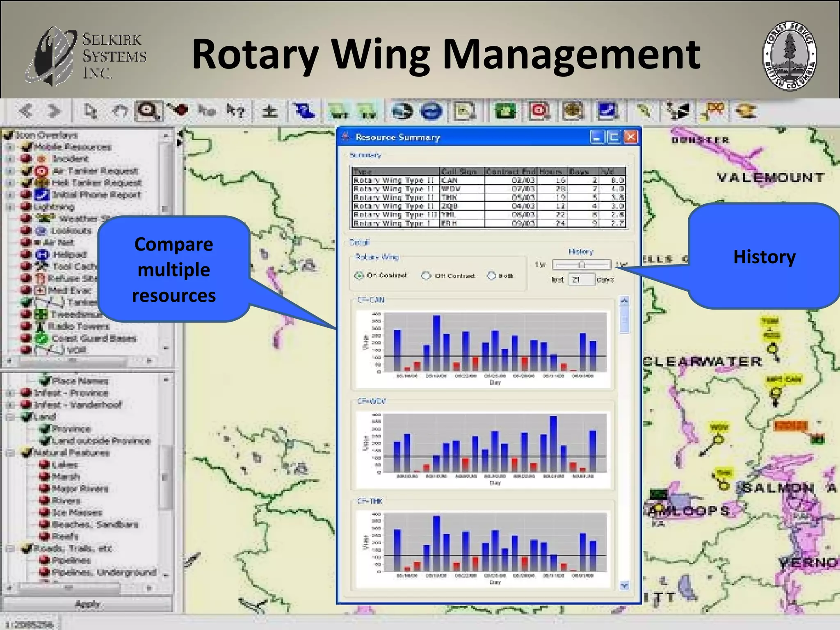The image size is (840, 630).
Task: Select the On Contract radio button
Action: 359,276
